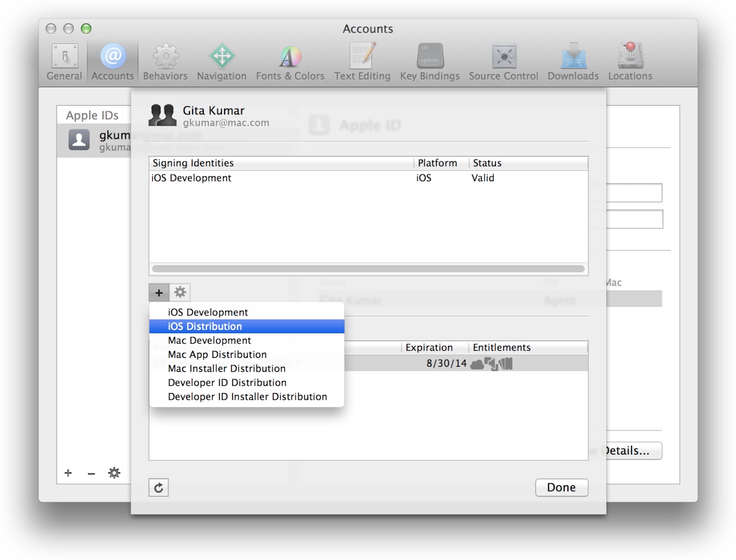Open the Fonts & Colors pane
Viewport: 736px width, 560px height.
pyautogui.click(x=290, y=63)
